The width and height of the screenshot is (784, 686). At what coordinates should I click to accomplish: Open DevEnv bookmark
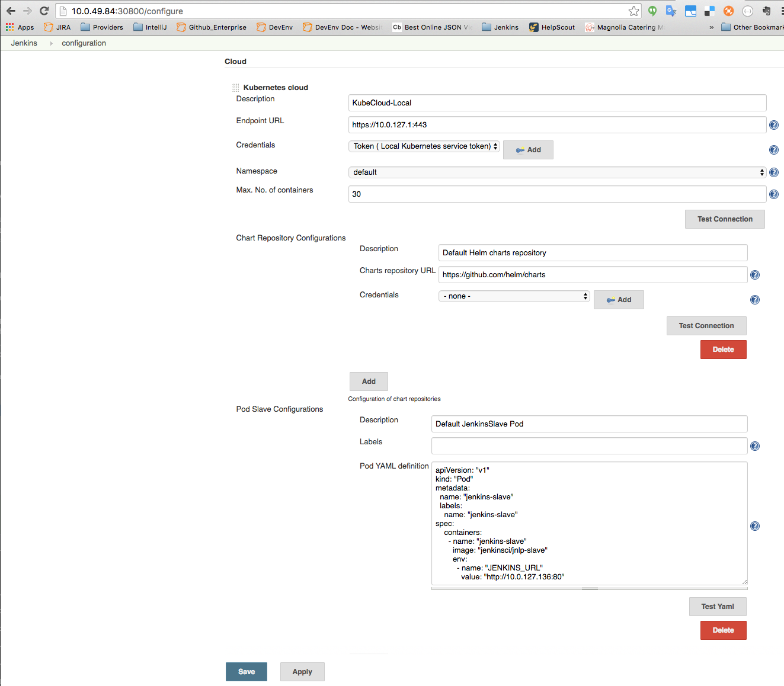point(275,27)
